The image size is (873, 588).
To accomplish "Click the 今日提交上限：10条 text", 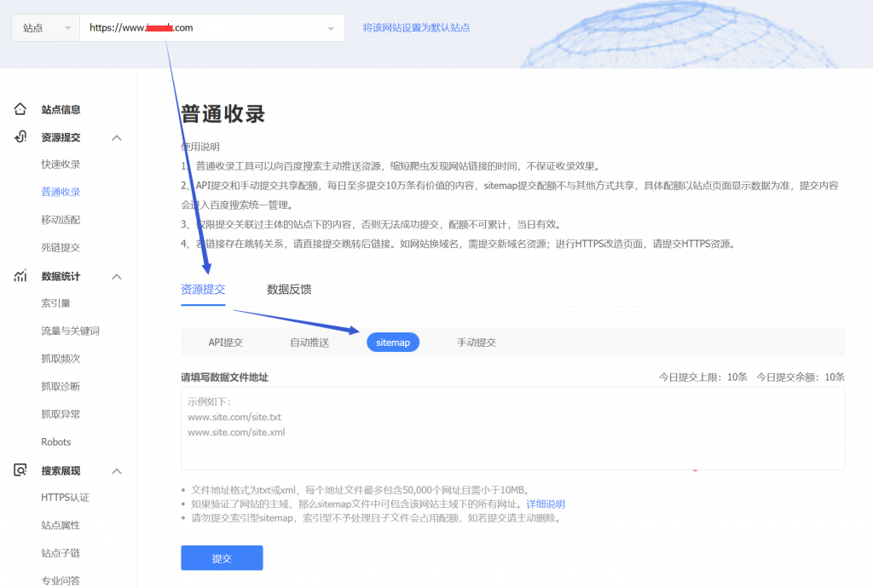I will pyautogui.click(x=703, y=378).
